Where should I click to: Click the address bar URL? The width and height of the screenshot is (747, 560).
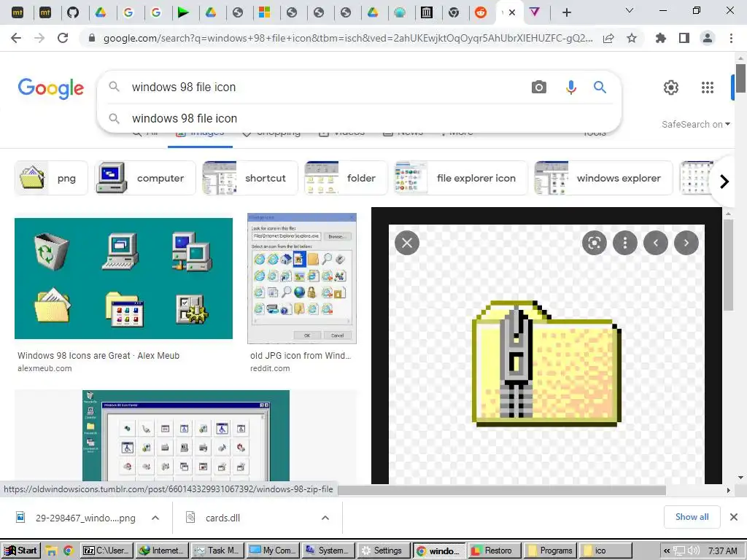[348, 38]
